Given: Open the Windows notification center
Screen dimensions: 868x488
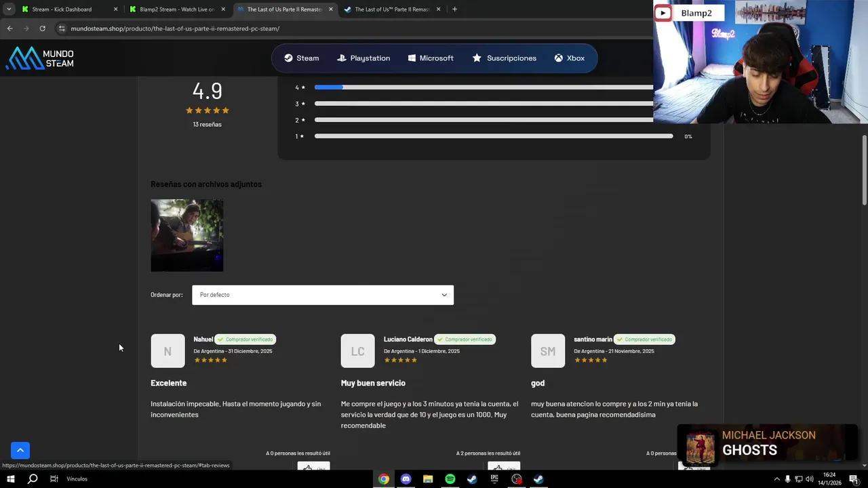Looking at the screenshot, I should (x=854, y=479).
